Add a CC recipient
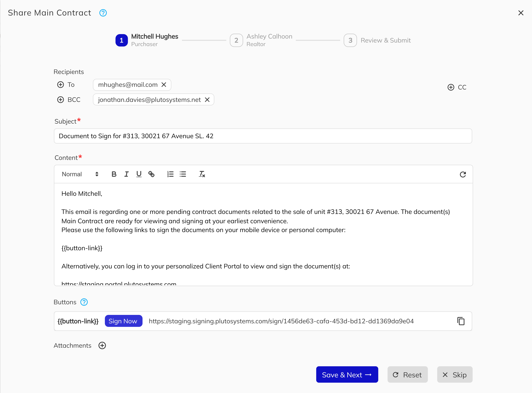The width and height of the screenshot is (532, 393). [457, 87]
